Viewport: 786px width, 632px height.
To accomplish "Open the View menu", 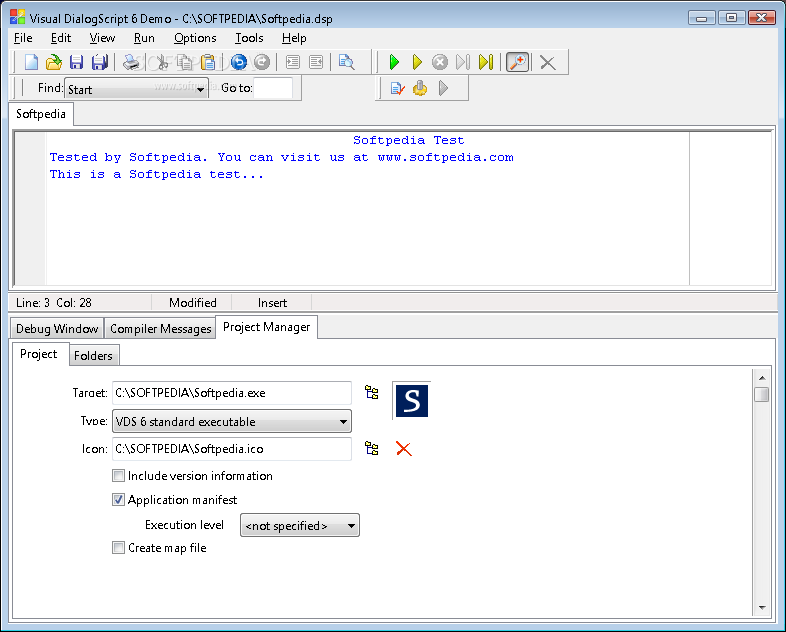I will coord(102,38).
